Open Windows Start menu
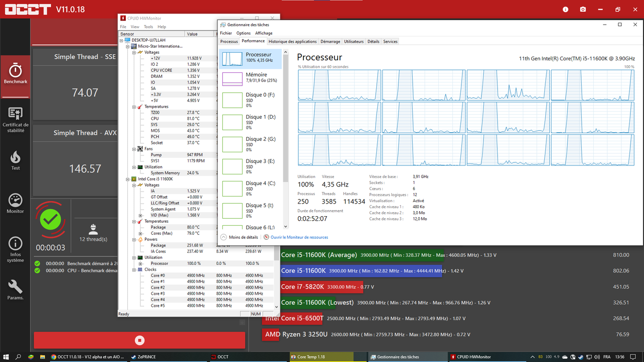The image size is (644, 362). coord(5,357)
